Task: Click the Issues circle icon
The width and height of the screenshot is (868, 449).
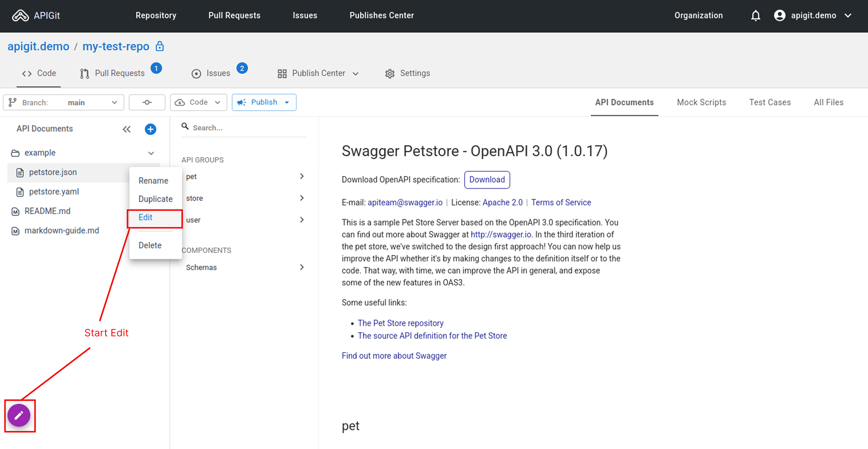Action: click(196, 73)
